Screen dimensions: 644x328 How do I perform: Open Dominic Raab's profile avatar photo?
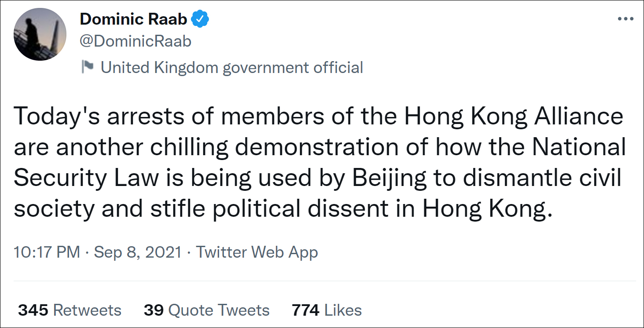(x=40, y=34)
